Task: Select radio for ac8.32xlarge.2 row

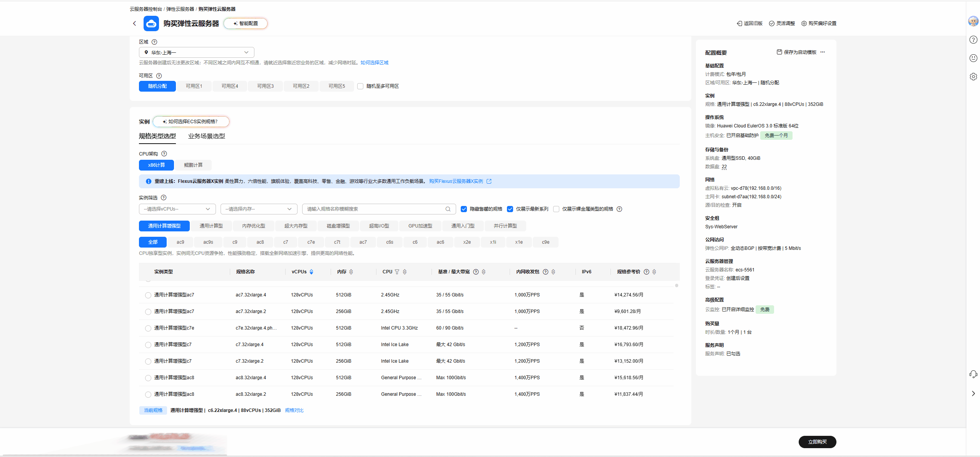Action: point(148,395)
